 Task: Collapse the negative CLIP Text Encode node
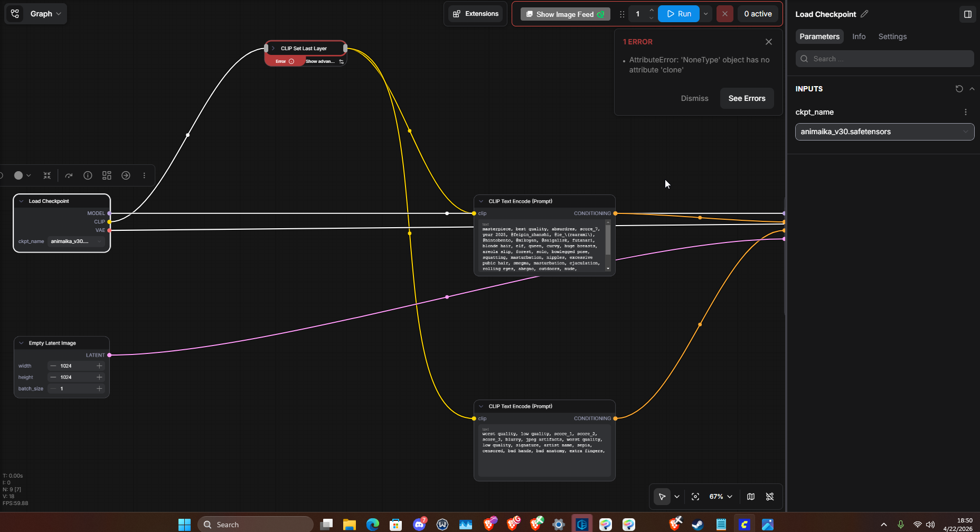click(481, 406)
